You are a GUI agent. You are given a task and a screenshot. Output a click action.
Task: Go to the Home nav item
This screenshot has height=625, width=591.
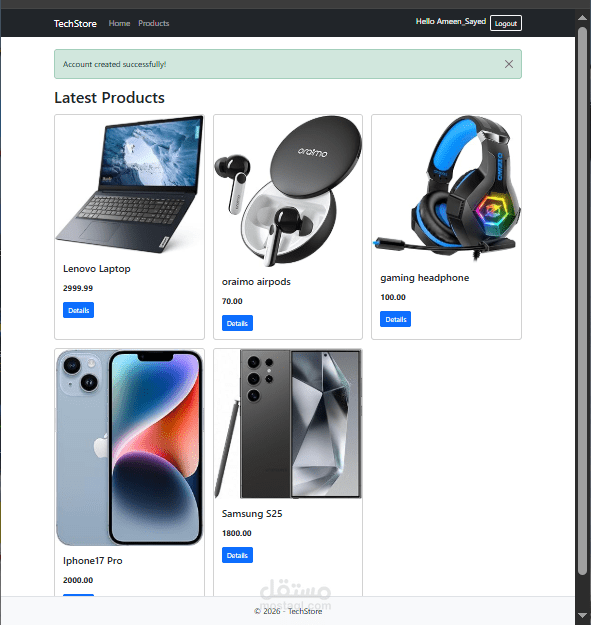tap(119, 24)
